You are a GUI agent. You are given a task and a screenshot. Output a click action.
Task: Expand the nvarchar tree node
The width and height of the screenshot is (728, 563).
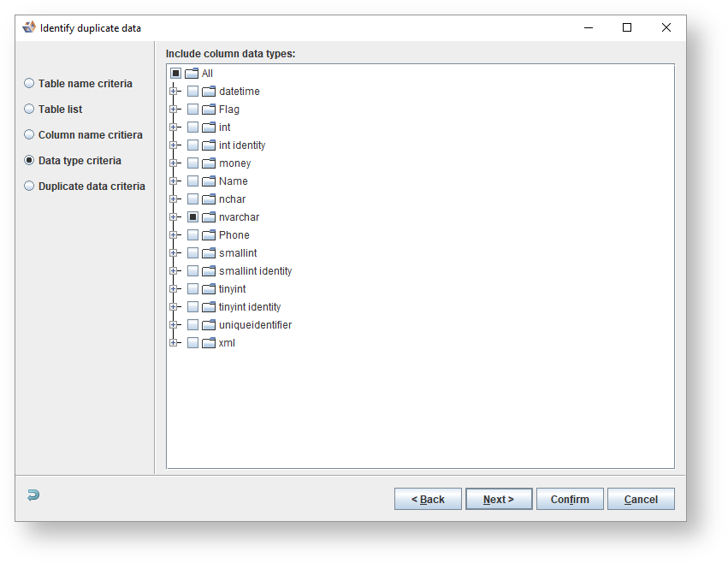(x=173, y=217)
